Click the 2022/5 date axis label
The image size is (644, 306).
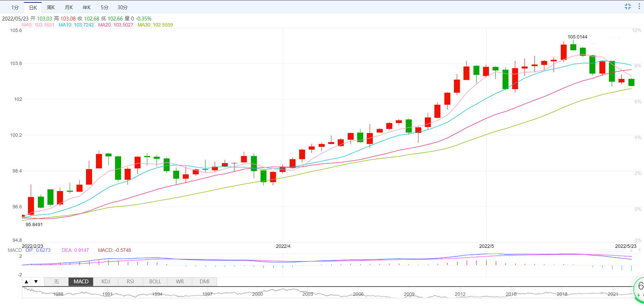(486, 246)
